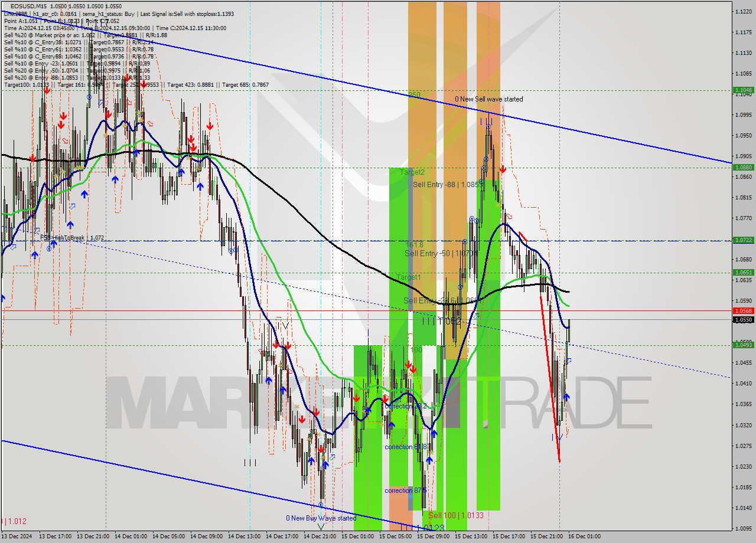Click the '15 Dec 01:00' time axis label
756x543 pixels.
pos(357,537)
